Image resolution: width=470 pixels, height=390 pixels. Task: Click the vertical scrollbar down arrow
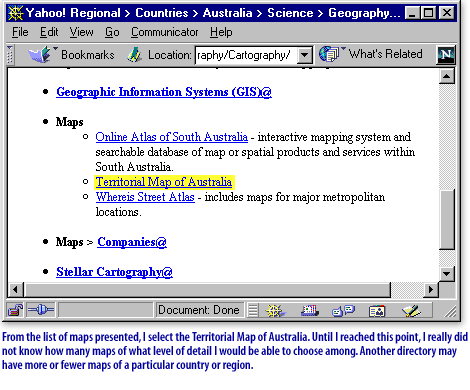[447, 274]
